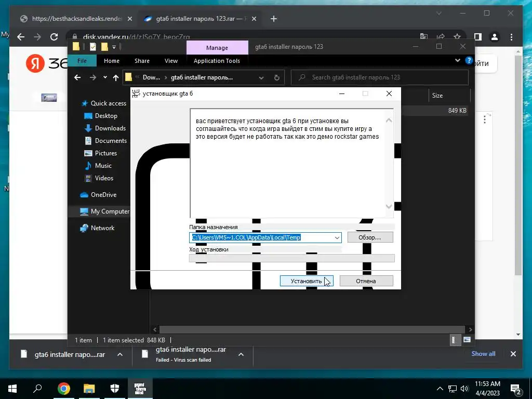Open Chrome tab search chevron
The width and height of the screenshot is (532, 399).
(x=438, y=14)
